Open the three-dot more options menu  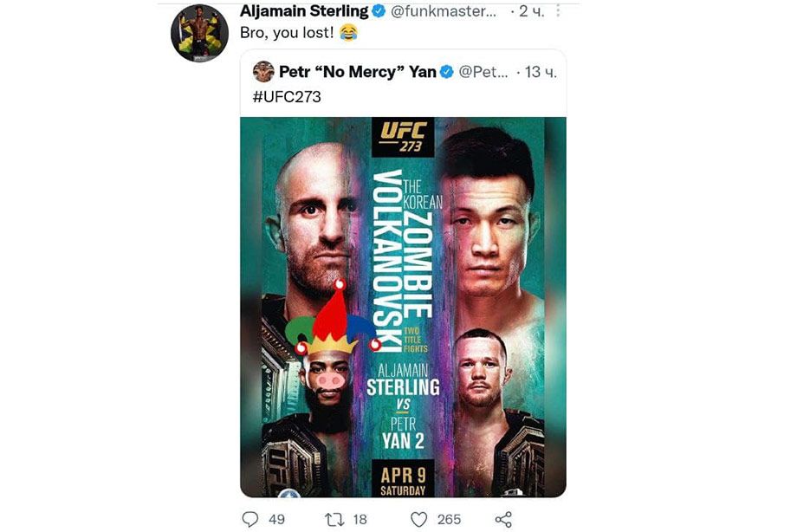(x=558, y=11)
